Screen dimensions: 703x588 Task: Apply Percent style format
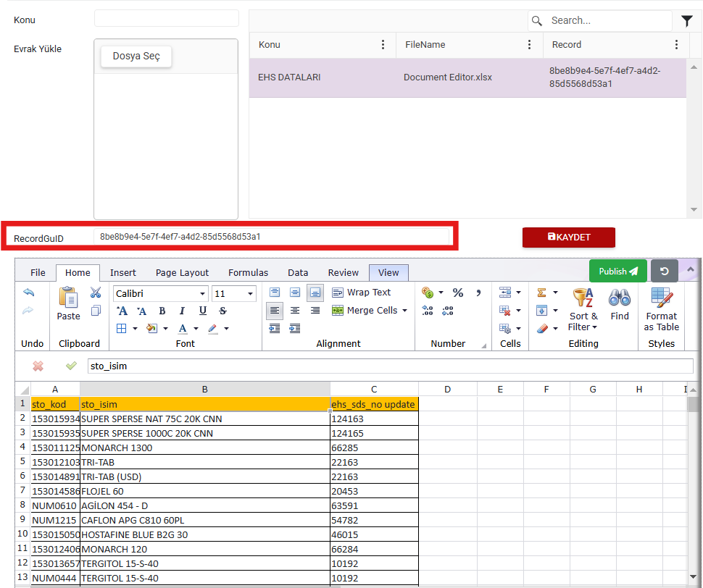tap(458, 293)
